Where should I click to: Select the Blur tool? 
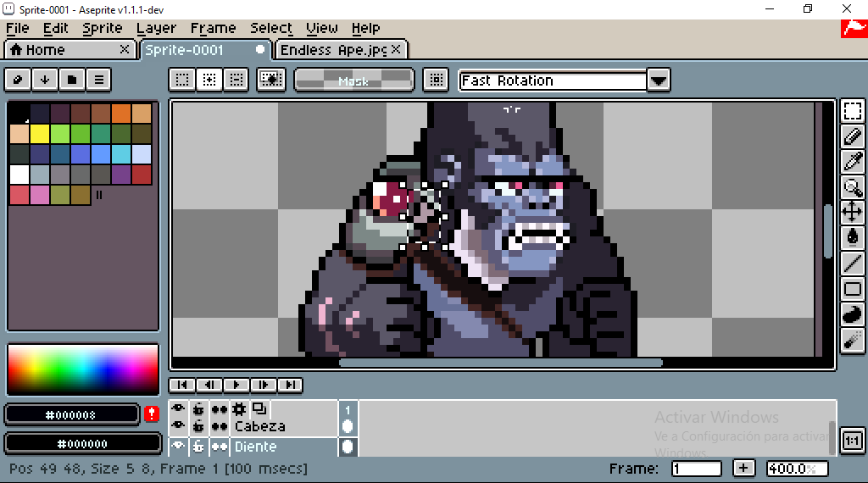tap(853, 340)
